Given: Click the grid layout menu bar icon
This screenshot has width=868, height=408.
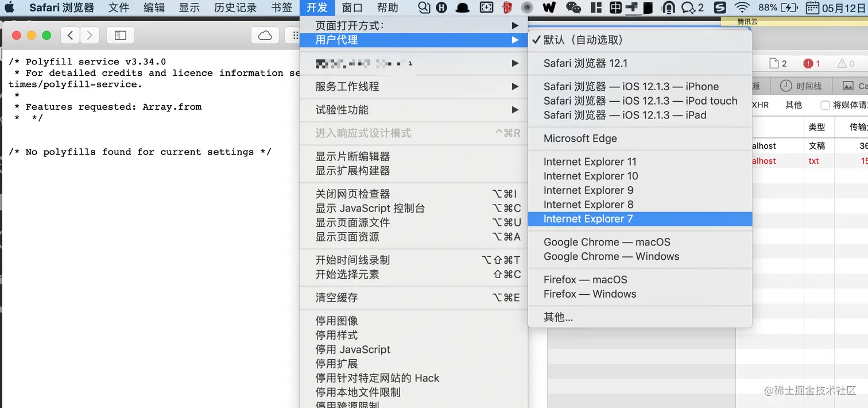Looking at the screenshot, I should pos(596,7).
